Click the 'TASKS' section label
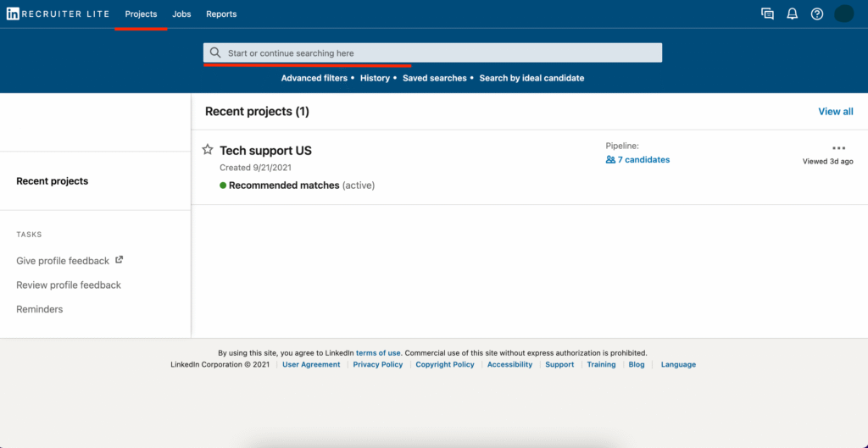Screen dimensions: 868x448 30,235
